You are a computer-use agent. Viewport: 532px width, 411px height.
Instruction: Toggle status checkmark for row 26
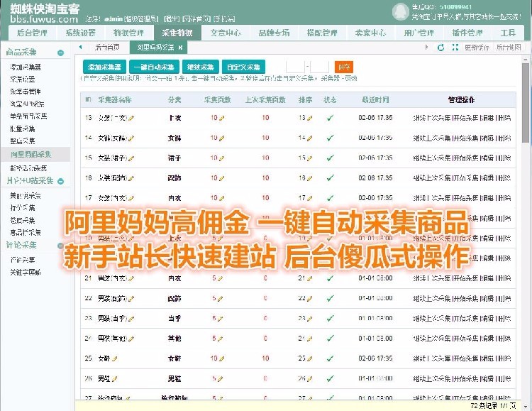tap(330, 379)
